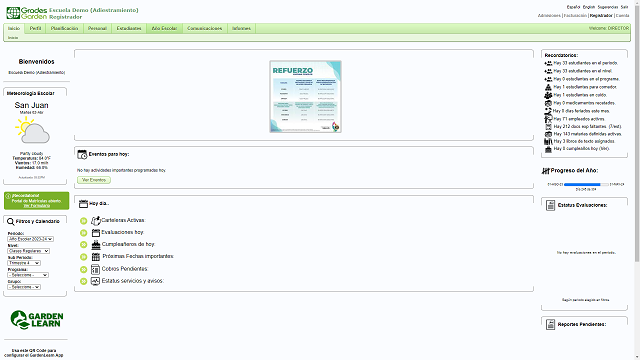Open the Año Escolar menu
The height and width of the screenshot is (360, 640).
164,29
